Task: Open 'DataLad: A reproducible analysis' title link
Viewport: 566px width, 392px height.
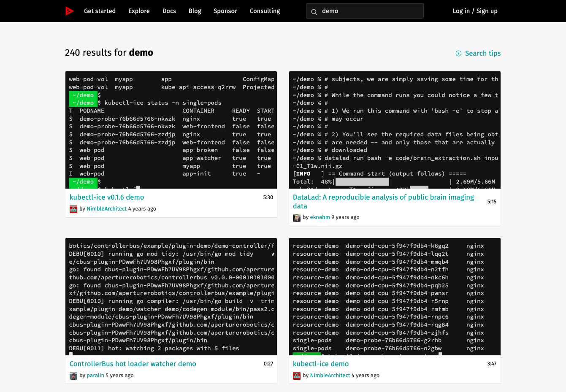Action: tap(383, 202)
